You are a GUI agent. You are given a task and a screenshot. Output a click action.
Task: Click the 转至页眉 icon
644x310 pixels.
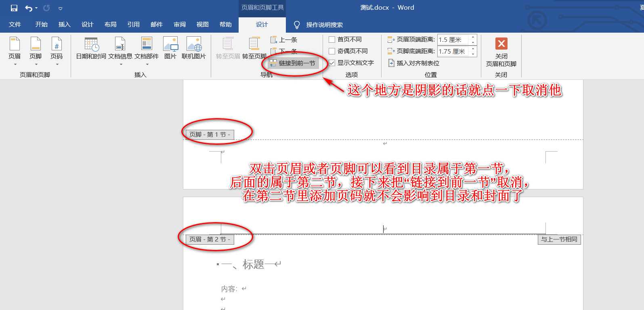point(228,44)
